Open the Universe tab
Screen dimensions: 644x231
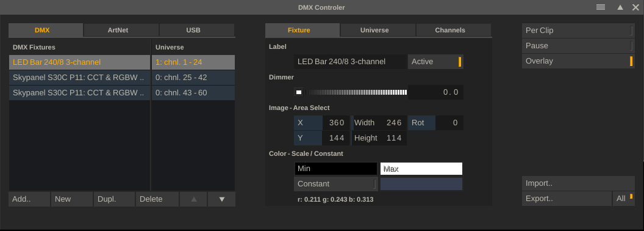[x=378, y=30]
